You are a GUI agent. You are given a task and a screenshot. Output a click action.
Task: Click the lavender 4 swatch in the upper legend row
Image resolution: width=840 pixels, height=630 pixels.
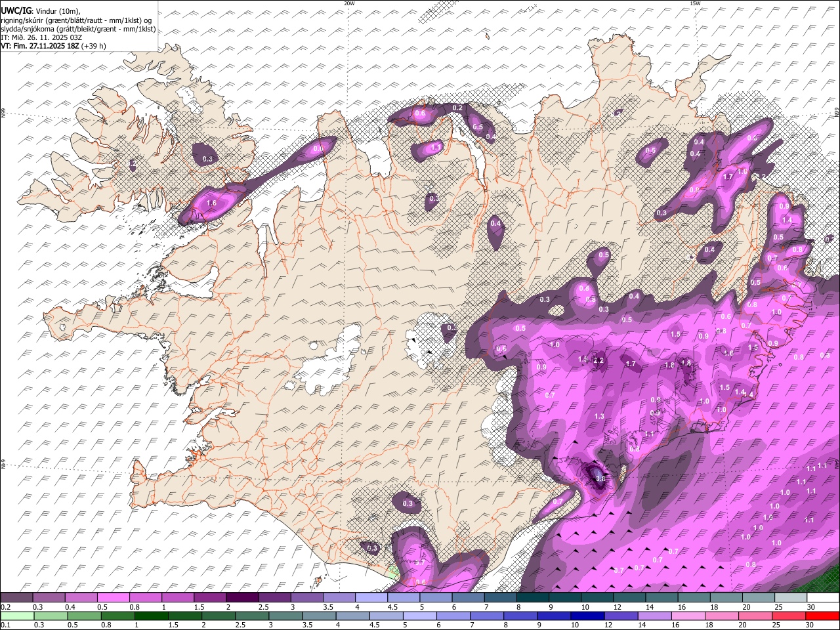371,598
